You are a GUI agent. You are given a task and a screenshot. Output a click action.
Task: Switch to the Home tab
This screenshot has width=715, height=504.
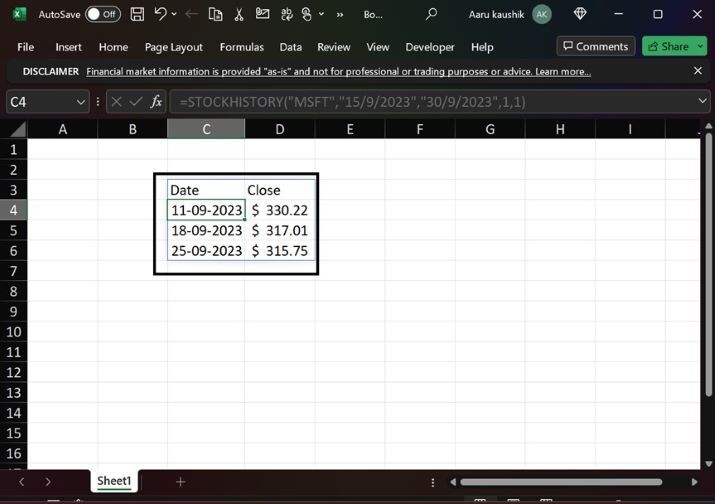[x=114, y=47]
